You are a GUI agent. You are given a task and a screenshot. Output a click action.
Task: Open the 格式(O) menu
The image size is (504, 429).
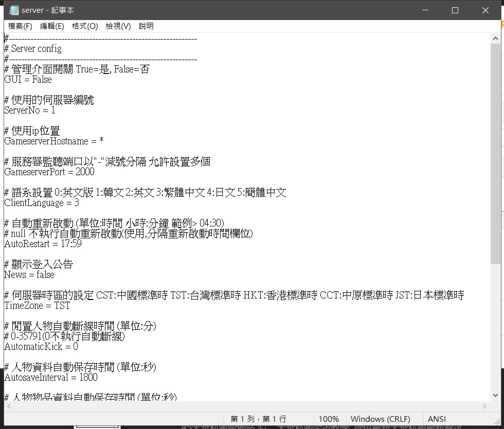pos(85,26)
